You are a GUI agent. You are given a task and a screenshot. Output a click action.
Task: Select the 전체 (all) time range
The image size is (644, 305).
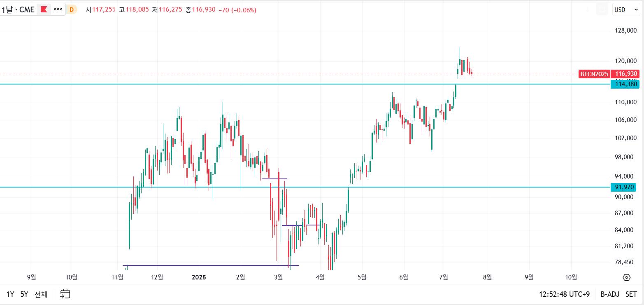[41, 294]
